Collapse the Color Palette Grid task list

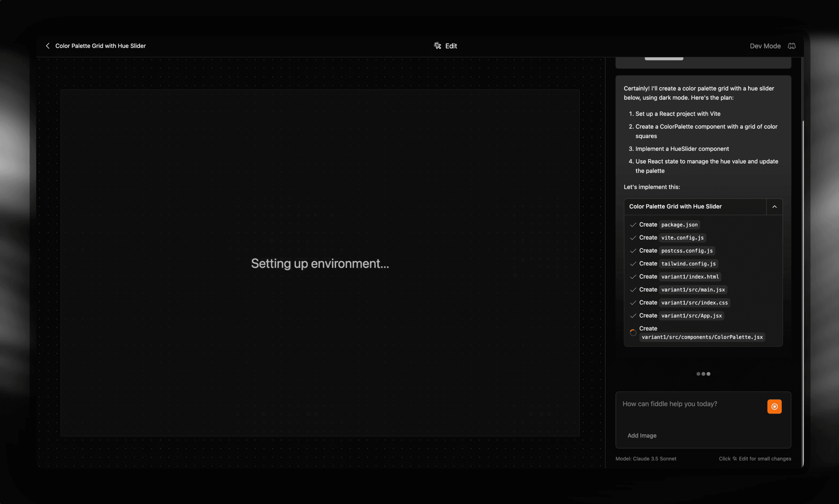774,207
